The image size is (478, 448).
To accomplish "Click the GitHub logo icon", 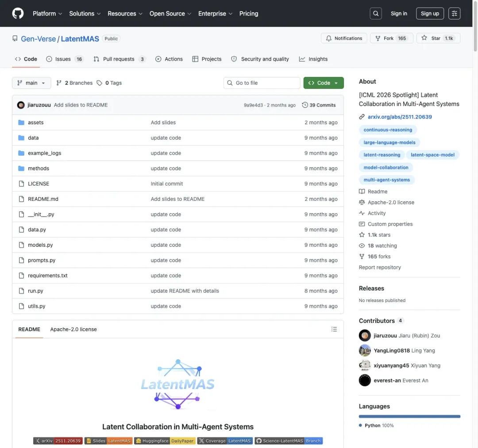I will click(x=18, y=13).
